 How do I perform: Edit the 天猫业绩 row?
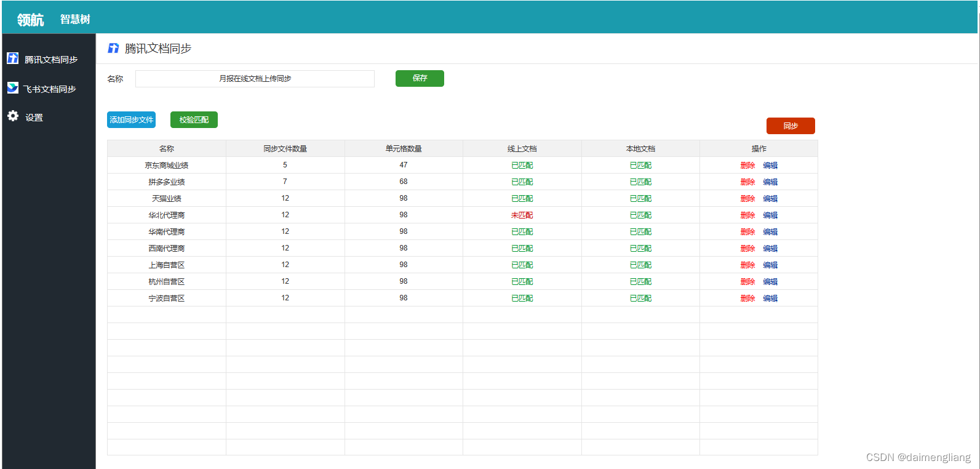[x=770, y=199]
